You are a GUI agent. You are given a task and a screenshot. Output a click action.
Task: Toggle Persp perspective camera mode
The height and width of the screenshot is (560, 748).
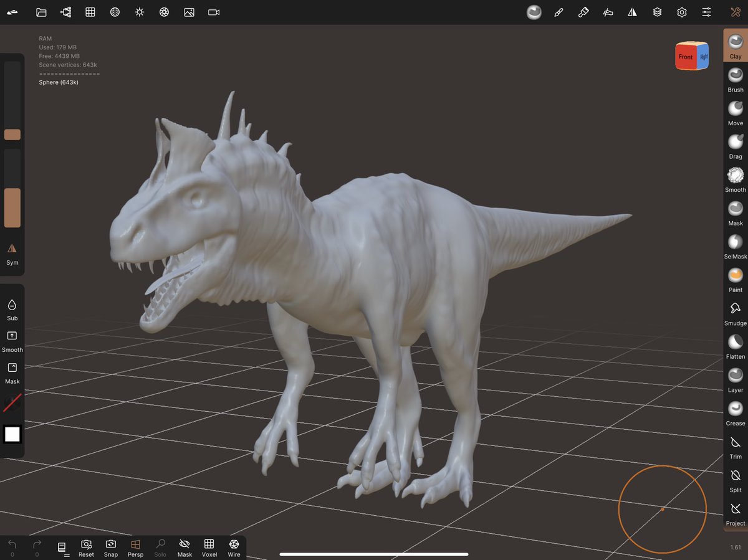coord(135,548)
